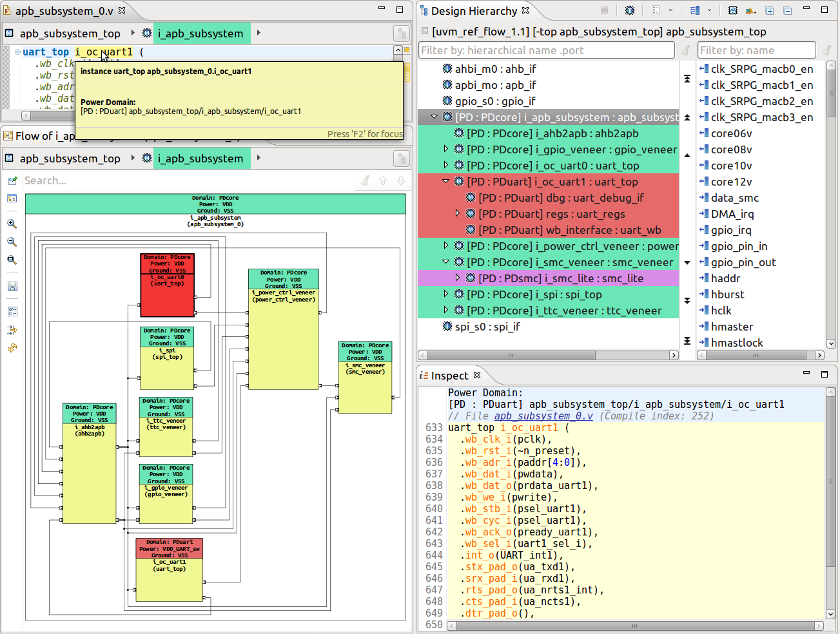The width and height of the screenshot is (840, 634).
Task: Expand the i_spi spi_top tree entry
Action: point(445,294)
